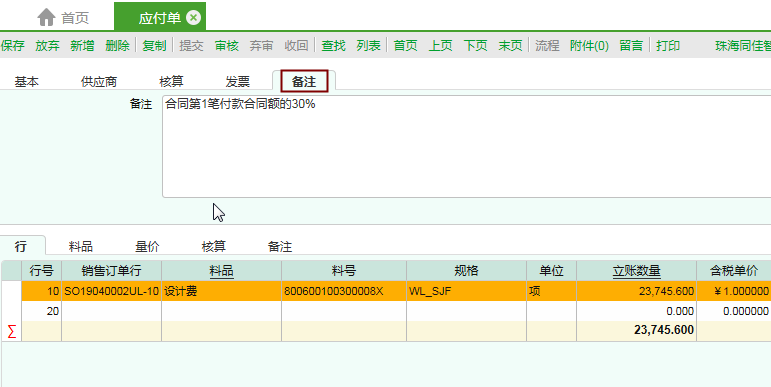Click the 规格 column header
771x387 pixels.
click(466, 271)
